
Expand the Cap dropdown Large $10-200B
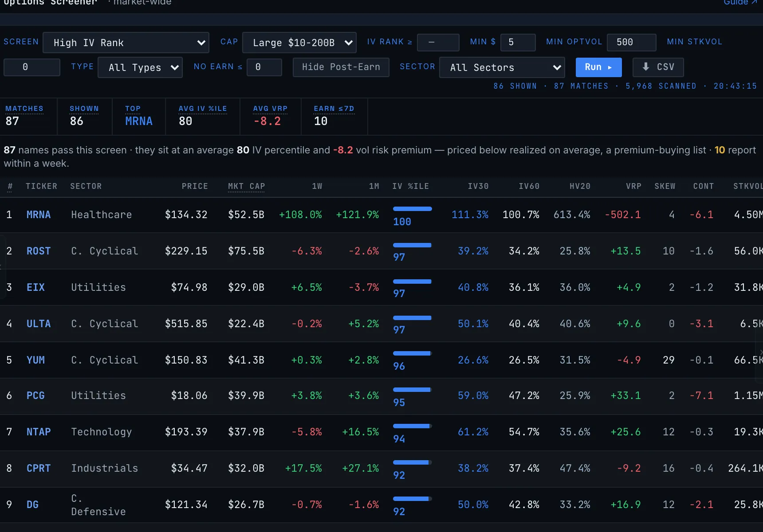click(x=299, y=43)
